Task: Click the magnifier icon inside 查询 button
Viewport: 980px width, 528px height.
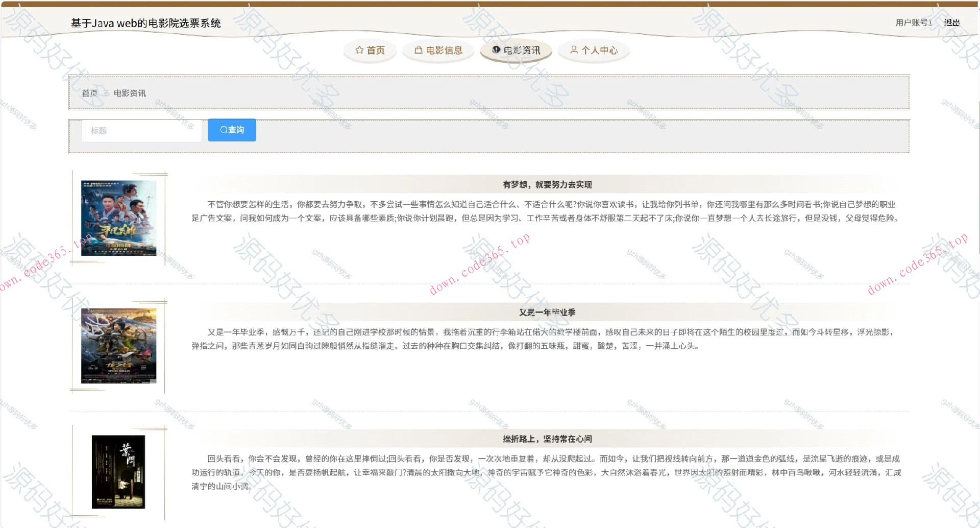Action: (223, 130)
